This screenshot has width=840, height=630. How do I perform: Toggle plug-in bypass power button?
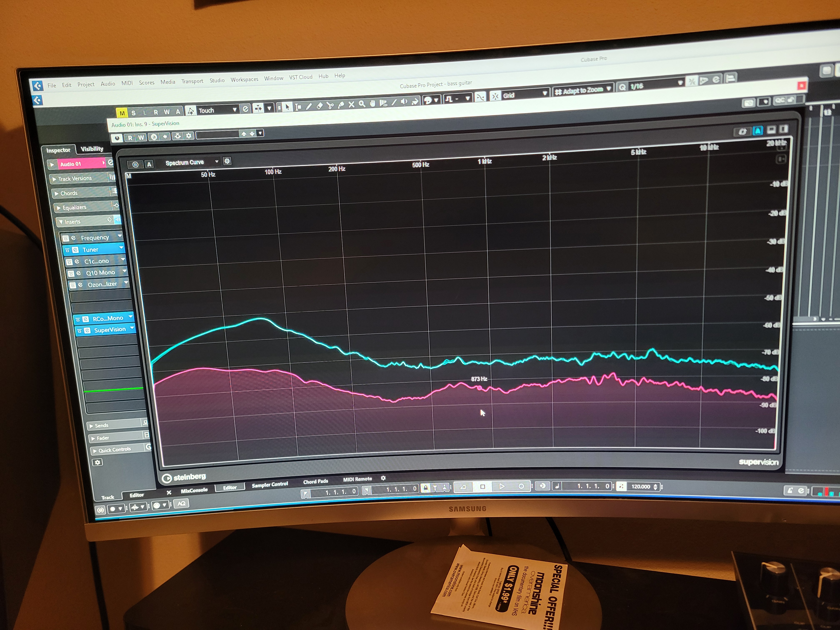click(x=117, y=138)
